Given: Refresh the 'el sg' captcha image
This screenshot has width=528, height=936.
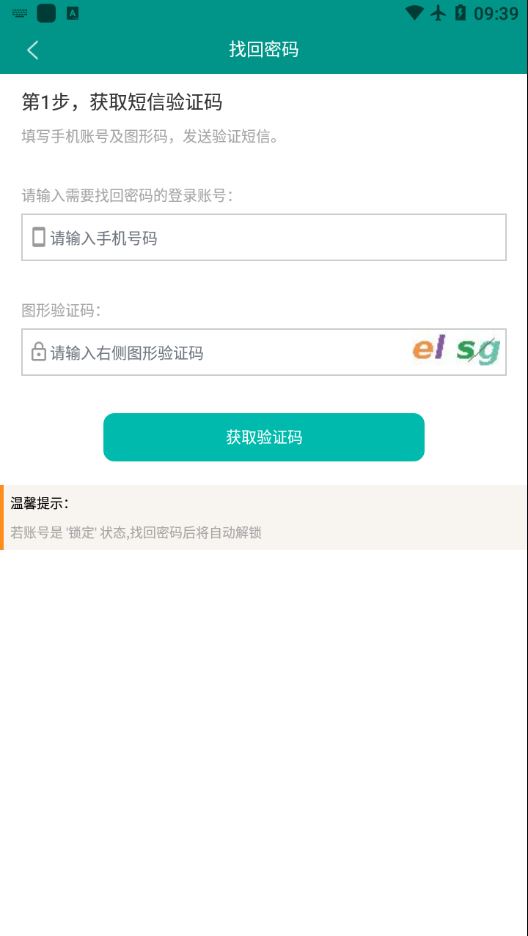Looking at the screenshot, I should [456, 350].
